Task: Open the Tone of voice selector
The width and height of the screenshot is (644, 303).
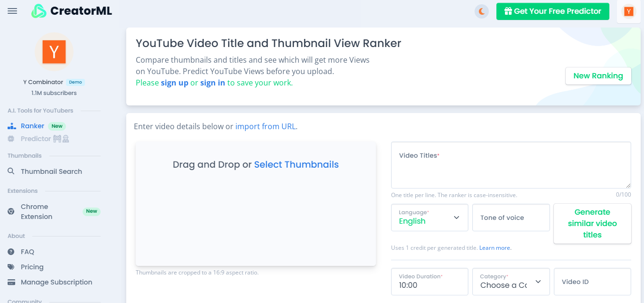Action: 511,218
